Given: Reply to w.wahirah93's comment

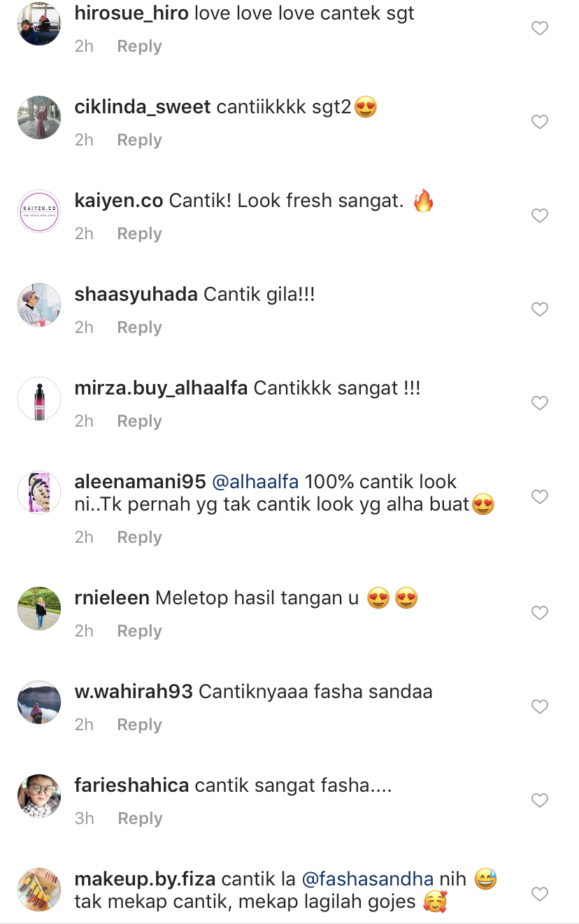Looking at the screenshot, I should (139, 725).
